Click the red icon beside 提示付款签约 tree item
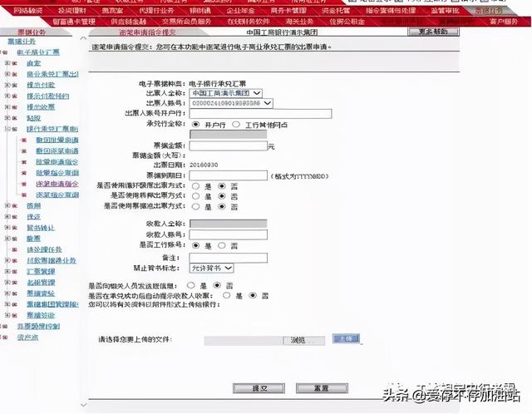The height and width of the screenshot is (414, 532). (x=15, y=96)
